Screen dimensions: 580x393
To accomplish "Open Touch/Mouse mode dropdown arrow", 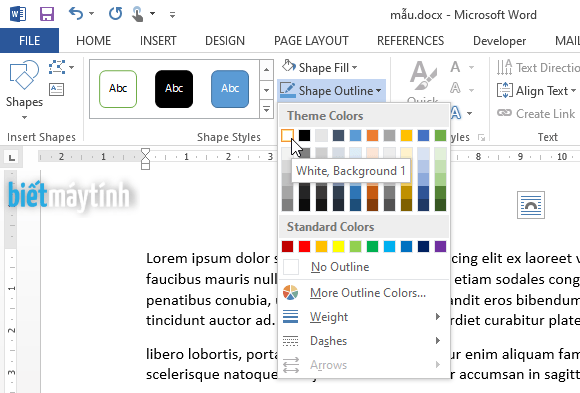I will pos(152,14).
